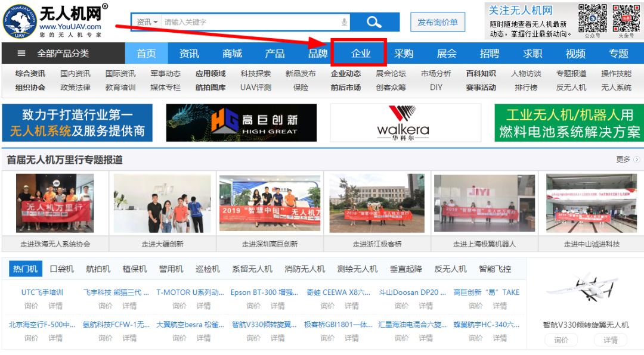
Task: Click the 发布询价单 button
Action: tap(437, 22)
